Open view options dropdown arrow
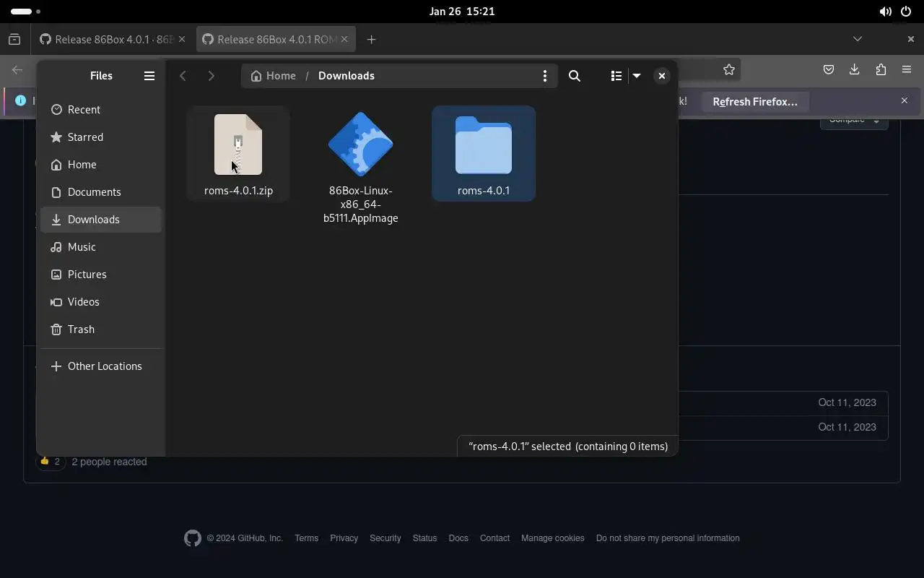This screenshot has height=578, width=924. coord(637,76)
